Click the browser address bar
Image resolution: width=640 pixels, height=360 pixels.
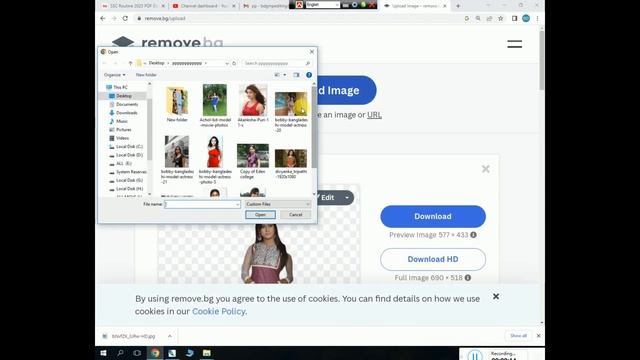(298, 18)
